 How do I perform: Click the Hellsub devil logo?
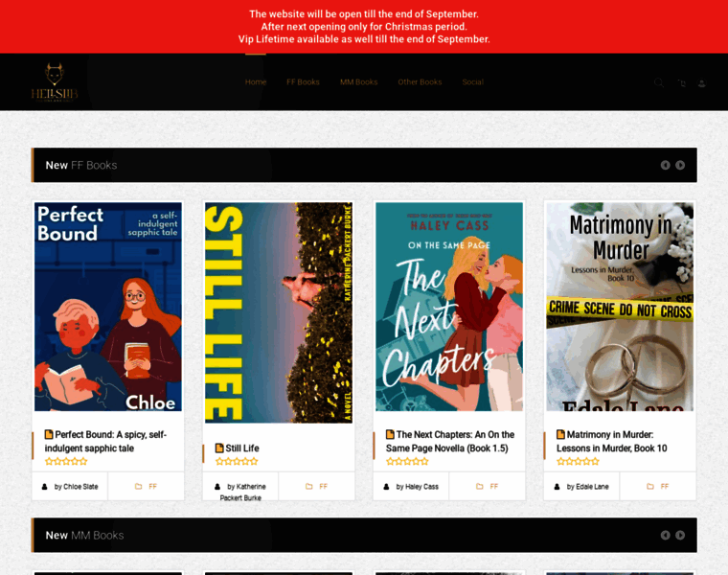[55, 81]
